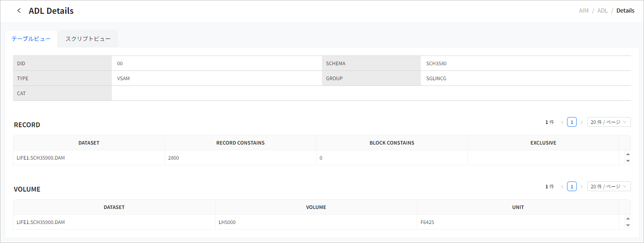
Task: Go to next page in RECORD pagination
Action: [582, 122]
